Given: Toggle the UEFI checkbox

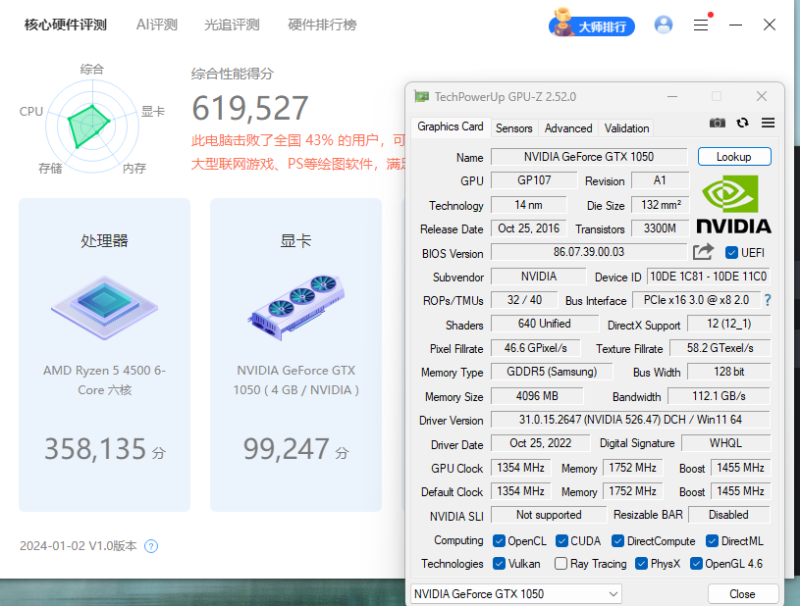Looking at the screenshot, I should 732,252.
